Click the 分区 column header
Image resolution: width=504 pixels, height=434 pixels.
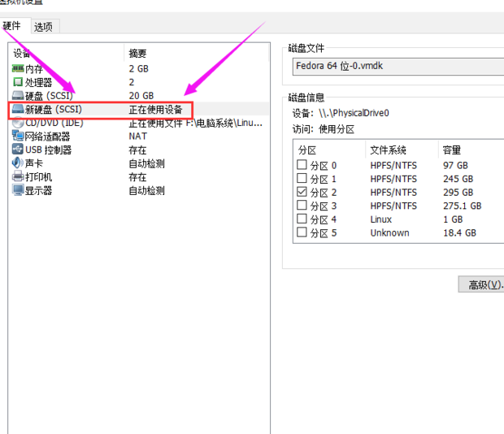tap(307, 150)
